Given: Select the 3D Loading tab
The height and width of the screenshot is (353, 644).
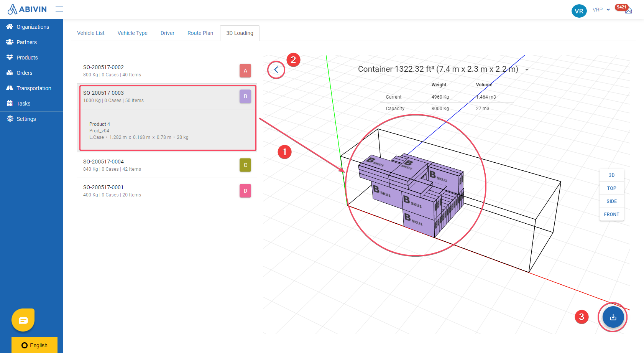Looking at the screenshot, I should point(240,33).
